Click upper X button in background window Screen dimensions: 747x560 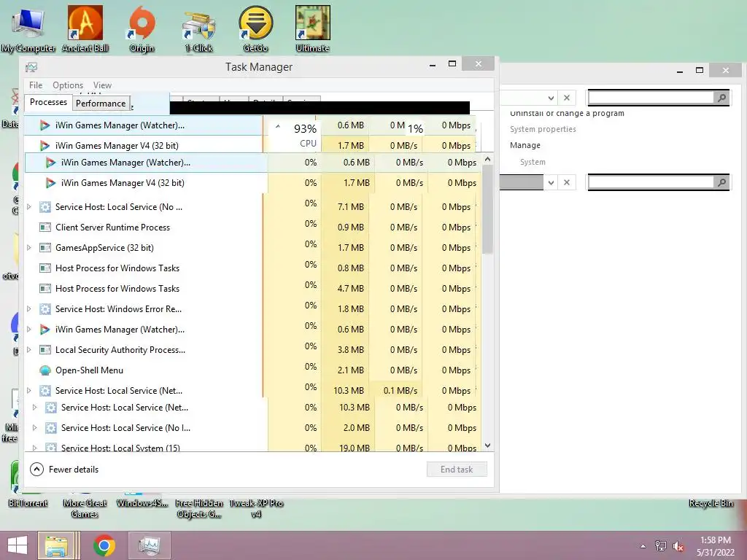(566, 98)
